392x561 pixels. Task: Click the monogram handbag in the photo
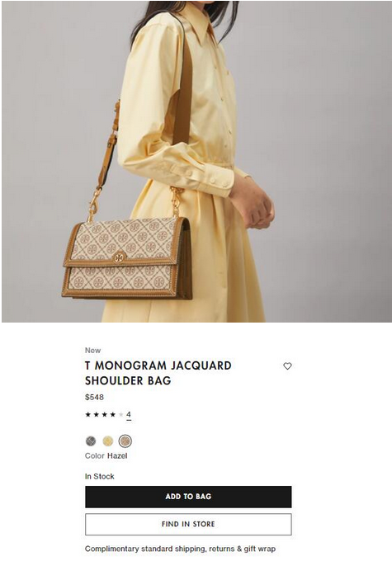tap(127, 257)
